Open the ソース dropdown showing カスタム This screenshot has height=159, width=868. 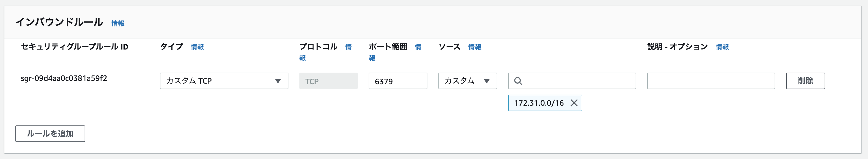tap(468, 81)
